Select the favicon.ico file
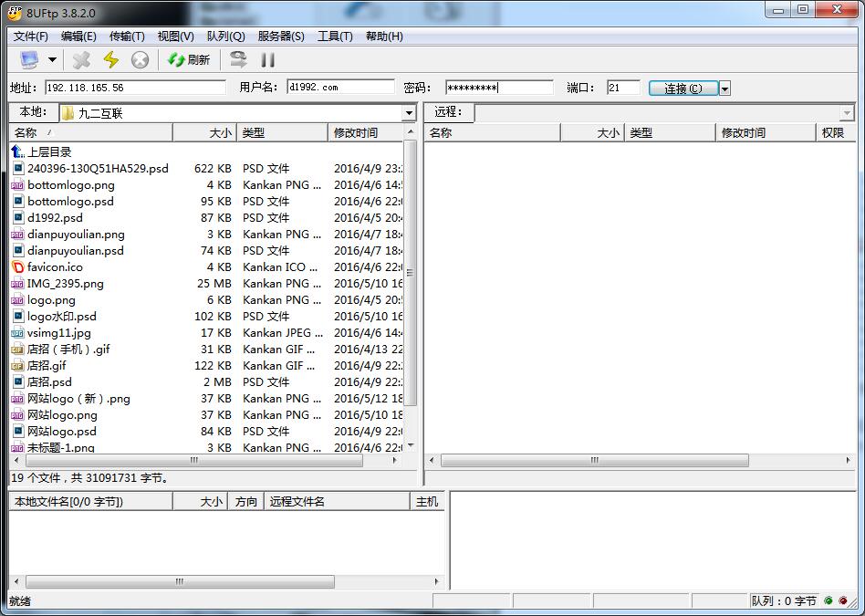Image resolution: width=865 pixels, height=616 pixels. [x=55, y=267]
